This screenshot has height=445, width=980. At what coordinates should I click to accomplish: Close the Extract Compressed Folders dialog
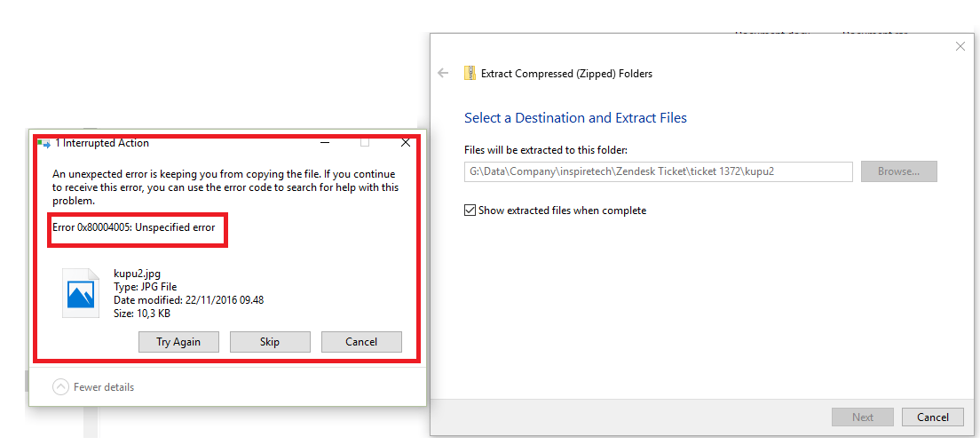960,46
